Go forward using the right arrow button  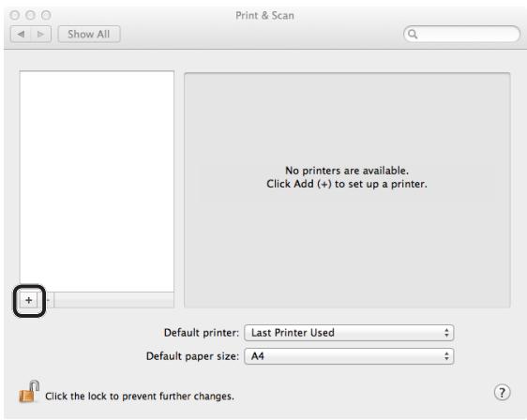pos(41,34)
